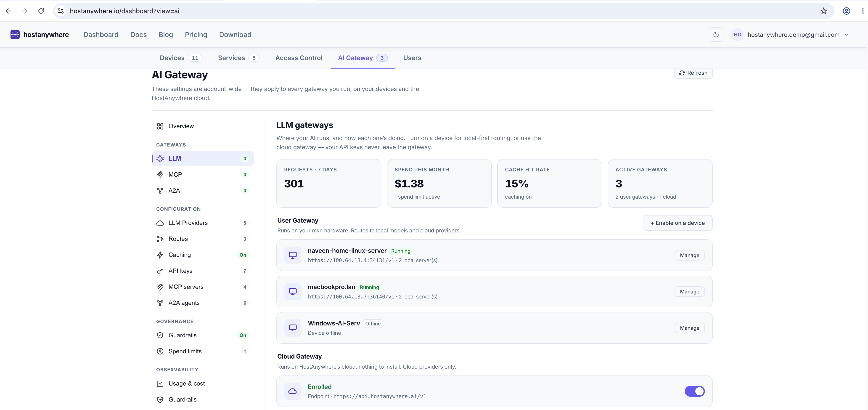Screen dimensions: 868x410
Task: Click the hostanywhere logo icon
Action: click(15, 34)
